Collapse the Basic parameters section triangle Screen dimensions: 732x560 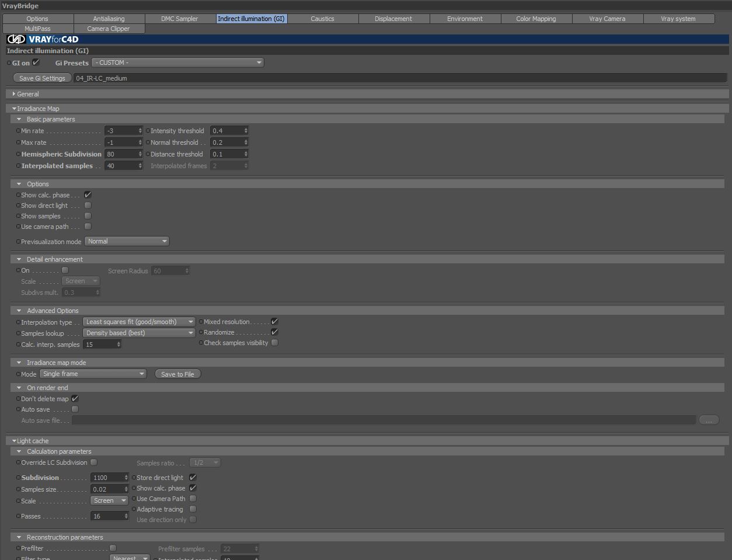19,119
